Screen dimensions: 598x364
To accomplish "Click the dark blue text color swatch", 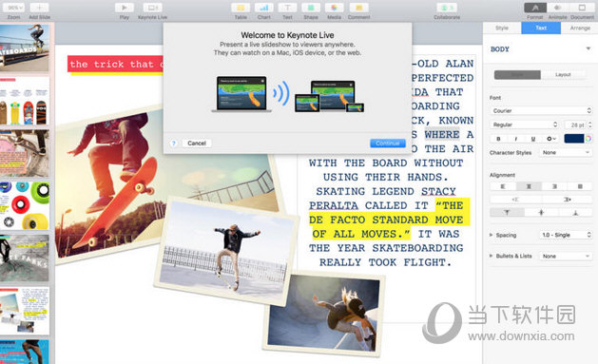I will pos(573,139).
